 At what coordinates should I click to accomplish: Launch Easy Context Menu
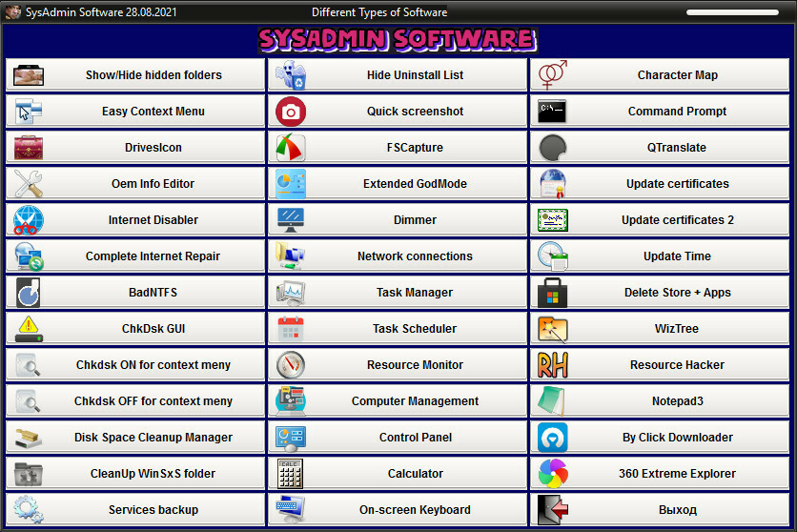coord(135,112)
